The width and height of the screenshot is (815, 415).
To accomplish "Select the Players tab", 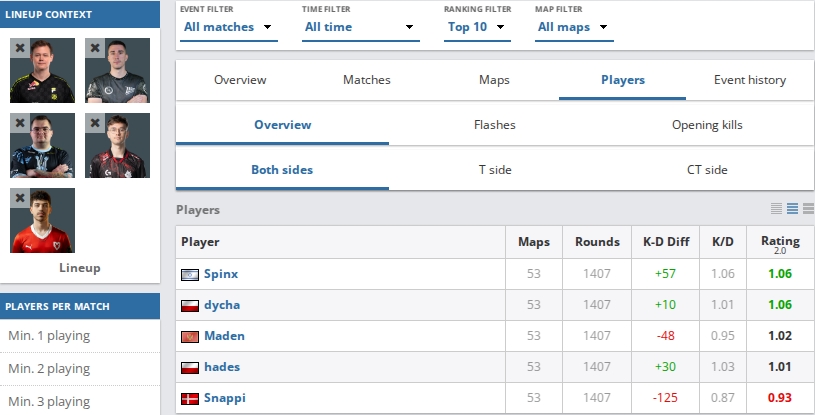I will point(623,80).
